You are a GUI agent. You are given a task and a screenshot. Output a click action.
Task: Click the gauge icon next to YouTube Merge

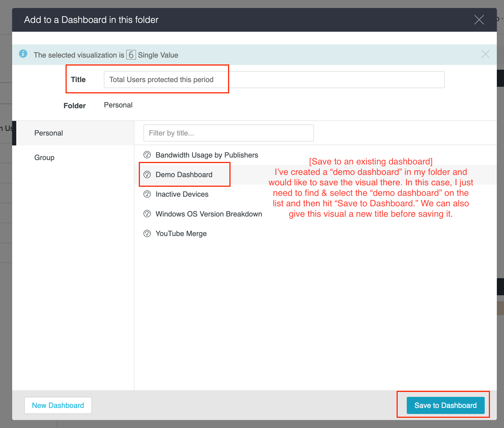click(x=147, y=234)
